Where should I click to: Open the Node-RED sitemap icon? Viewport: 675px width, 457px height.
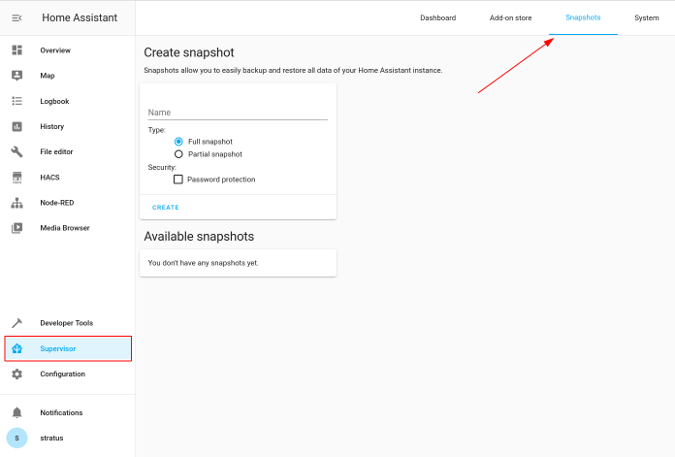17,203
